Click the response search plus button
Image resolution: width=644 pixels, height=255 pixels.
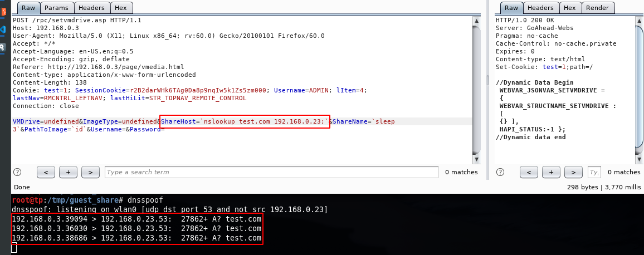tap(551, 172)
